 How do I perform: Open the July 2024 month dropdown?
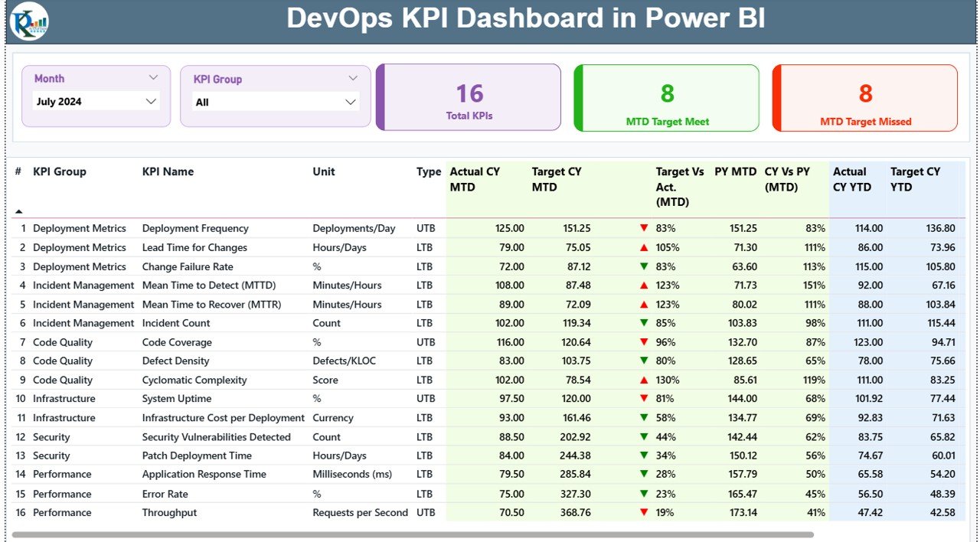pos(151,101)
